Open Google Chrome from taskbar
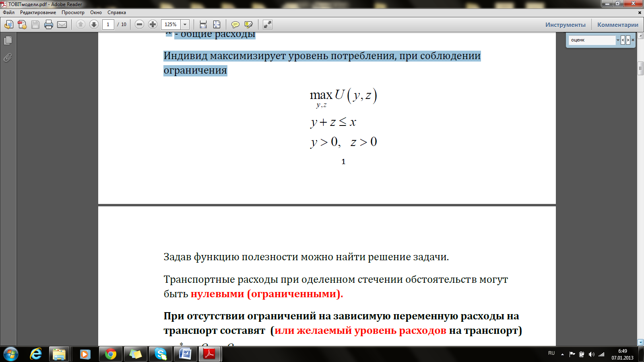 coord(110,354)
